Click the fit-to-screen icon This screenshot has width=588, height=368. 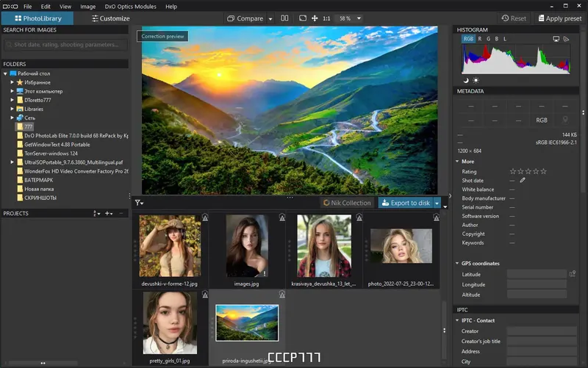(303, 18)
